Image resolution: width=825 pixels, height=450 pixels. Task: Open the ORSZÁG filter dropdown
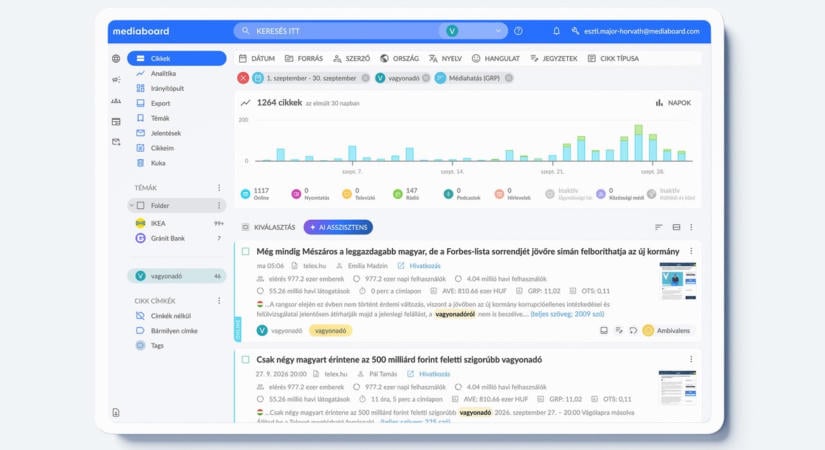click(x=399, y=58)
